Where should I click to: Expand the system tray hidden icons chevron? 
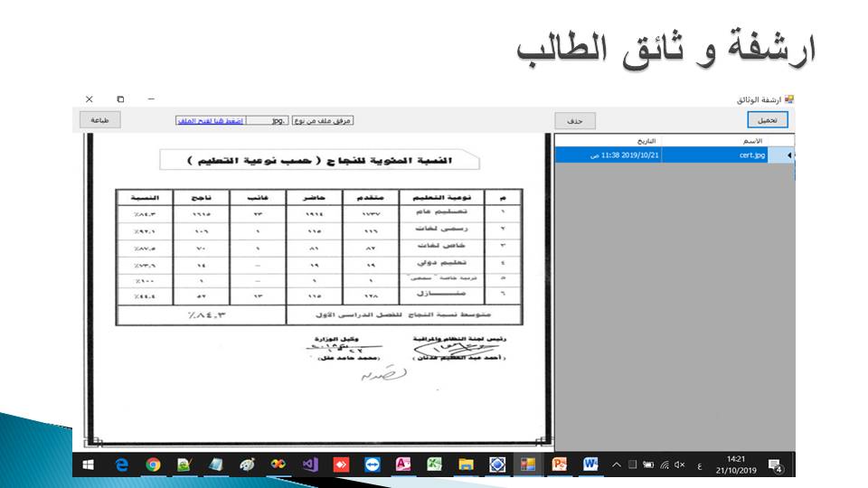(617, 465)
